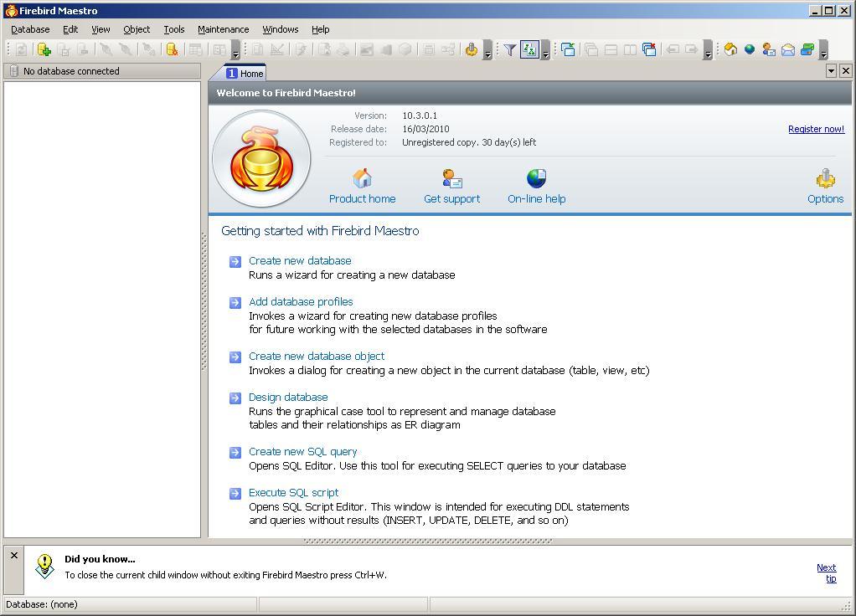Click the Product home icon
Viewport: 856px width, 616px height.
click(x=363, y=177)
